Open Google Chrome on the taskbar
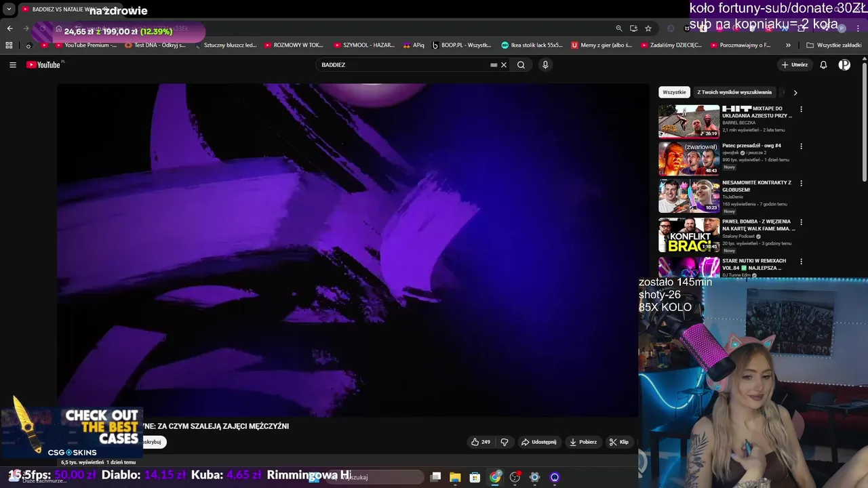 [x=495, y=477]
